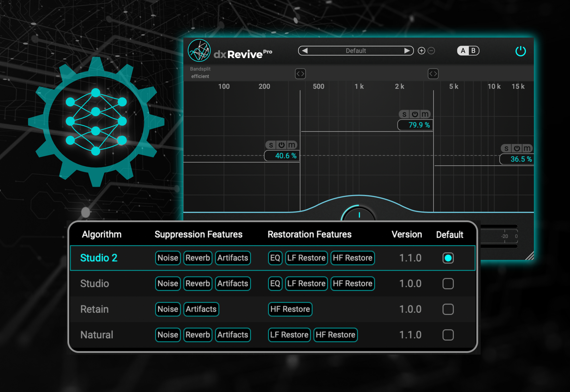Open the Bandsplit crossover adjuster between low and mid
The height and width of the screenshot is (392, 570).
[x=300, y=74]
